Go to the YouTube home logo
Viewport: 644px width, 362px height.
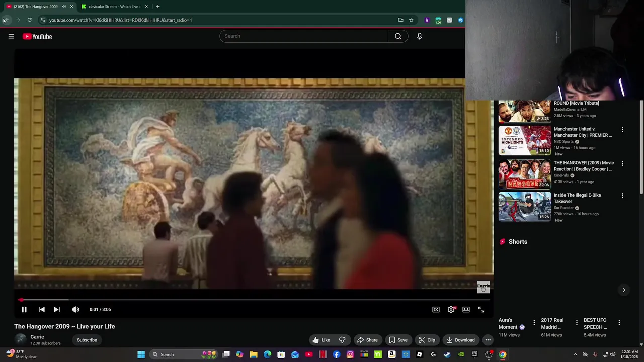(x=37, y=36)
